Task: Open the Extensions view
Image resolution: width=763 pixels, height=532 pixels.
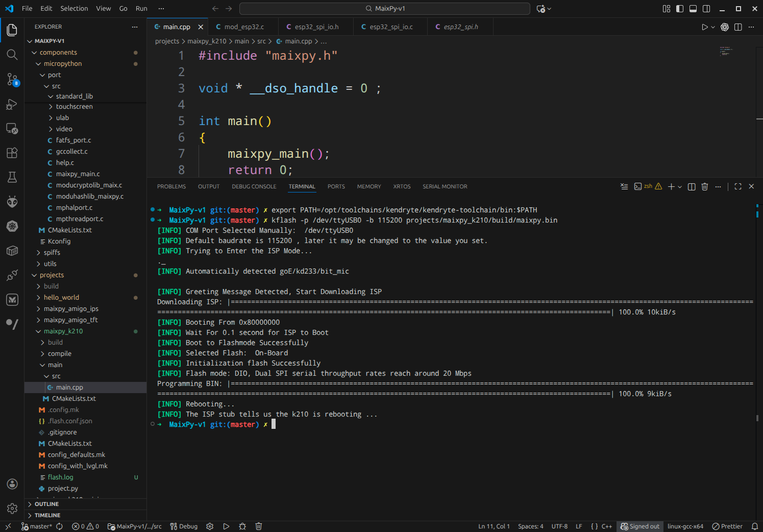Action: [x=12, y=153]
